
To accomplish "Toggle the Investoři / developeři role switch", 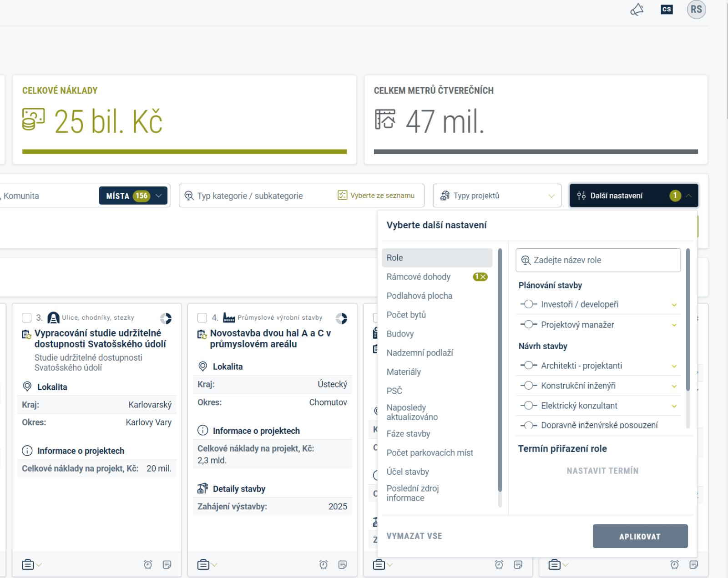I will point(528,304).
